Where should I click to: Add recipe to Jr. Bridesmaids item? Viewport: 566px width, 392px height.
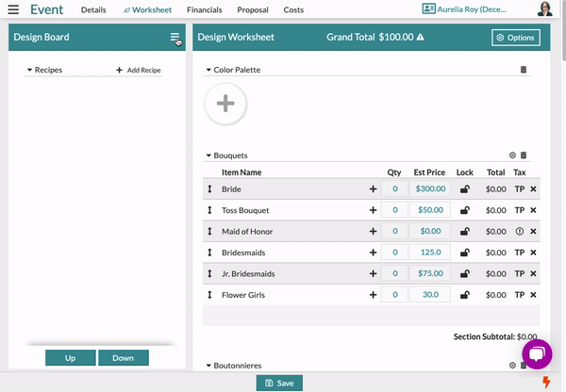373,273
